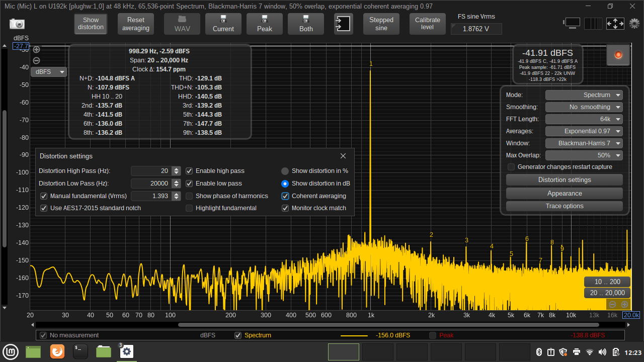The height and width of the screenshot is (362, 644).
Task: Zoom in horizontal axis plus icon
Action: [x=624, y=304]
